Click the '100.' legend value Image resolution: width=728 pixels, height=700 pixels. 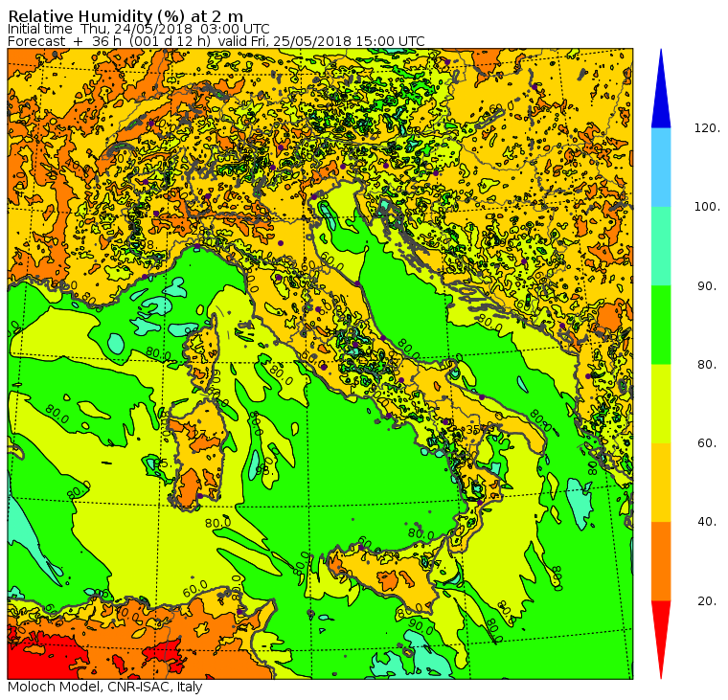(707, 207)
